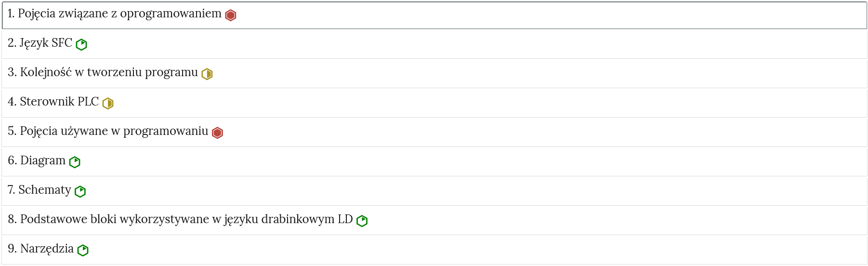Click empty area of the Diagram row
868x266 pixels.
(x=482, y=161)
